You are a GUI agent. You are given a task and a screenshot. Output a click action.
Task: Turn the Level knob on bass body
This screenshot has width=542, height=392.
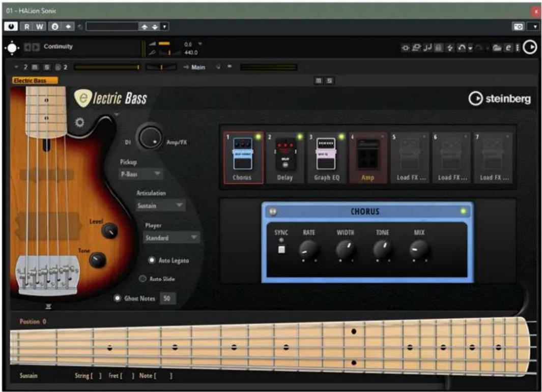click(x=109, y=231)
